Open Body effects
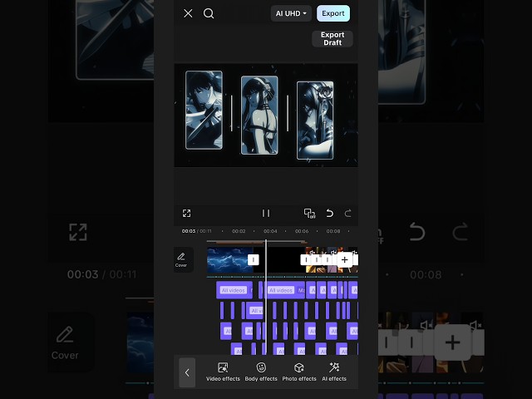This screenshot has height=399, width=532. click(261, 372)
